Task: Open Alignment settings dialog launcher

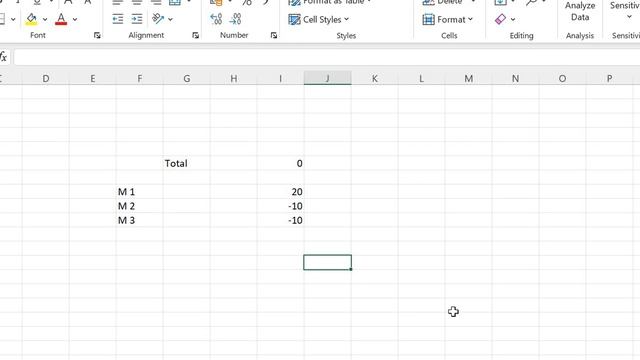Action: click(196, 36)
